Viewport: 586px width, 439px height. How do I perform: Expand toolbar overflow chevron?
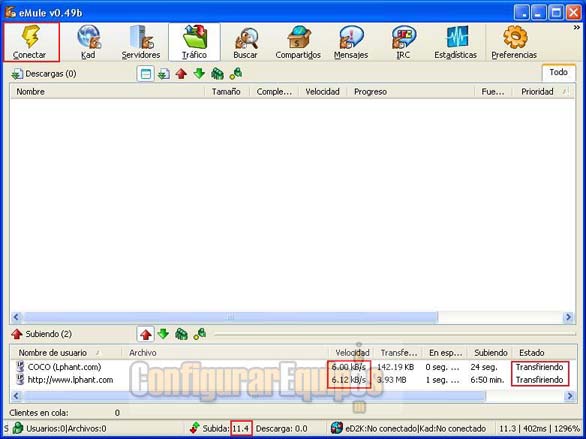[x=577, y=28]
